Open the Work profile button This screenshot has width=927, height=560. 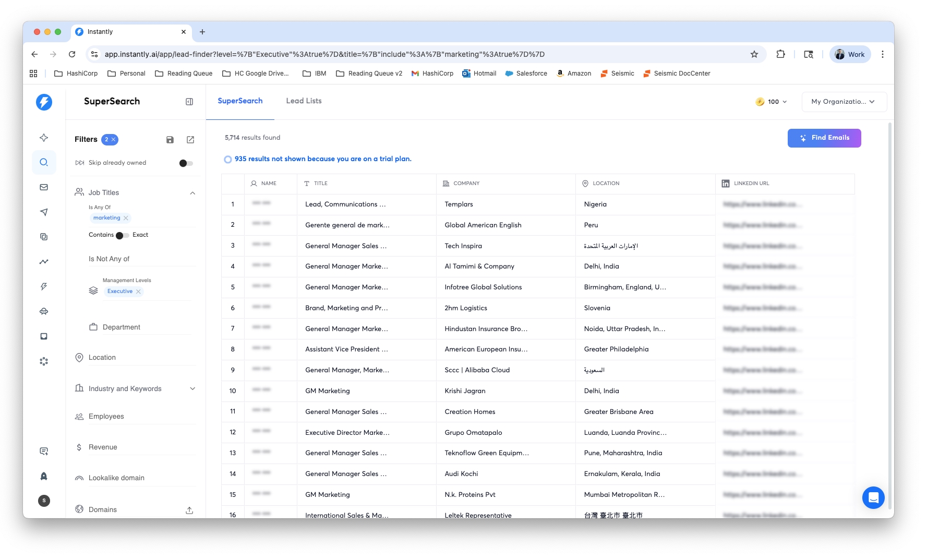click(x=850, y=54)
